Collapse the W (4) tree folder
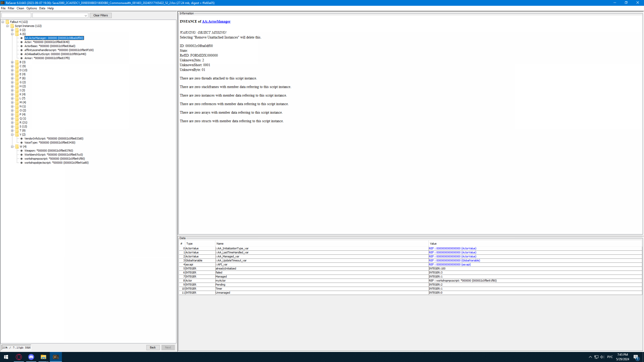The width and height of the screenshot is (644, 362). coord(12,146)
